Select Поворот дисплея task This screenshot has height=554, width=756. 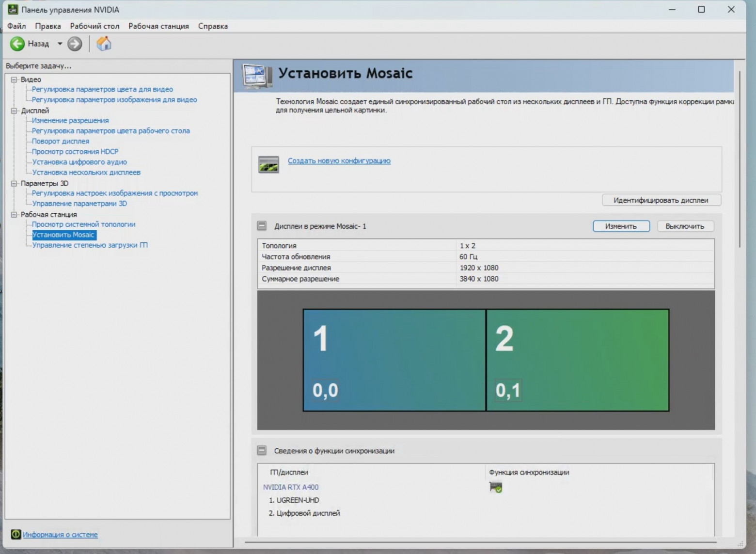point(61,142)
